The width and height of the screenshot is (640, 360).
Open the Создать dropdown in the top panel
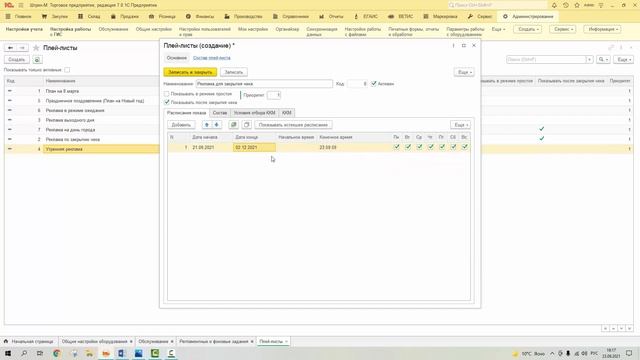click(x=528, y=29)
